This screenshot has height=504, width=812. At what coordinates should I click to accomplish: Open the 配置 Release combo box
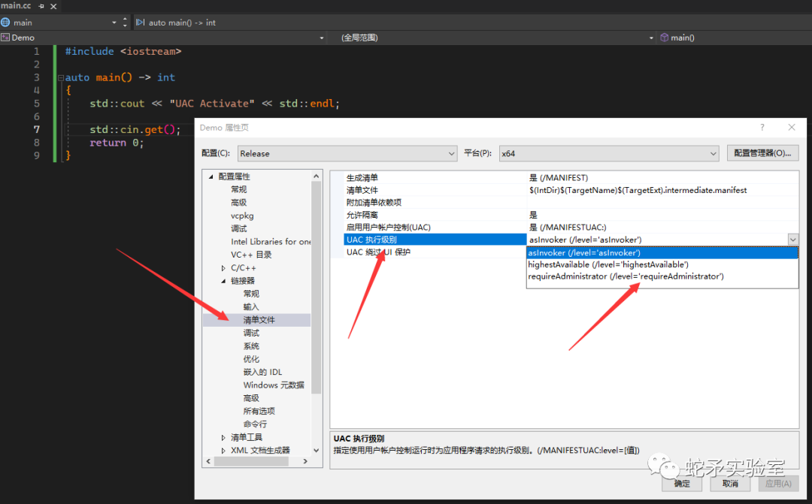pyautogui.click(x=347, y=154)
